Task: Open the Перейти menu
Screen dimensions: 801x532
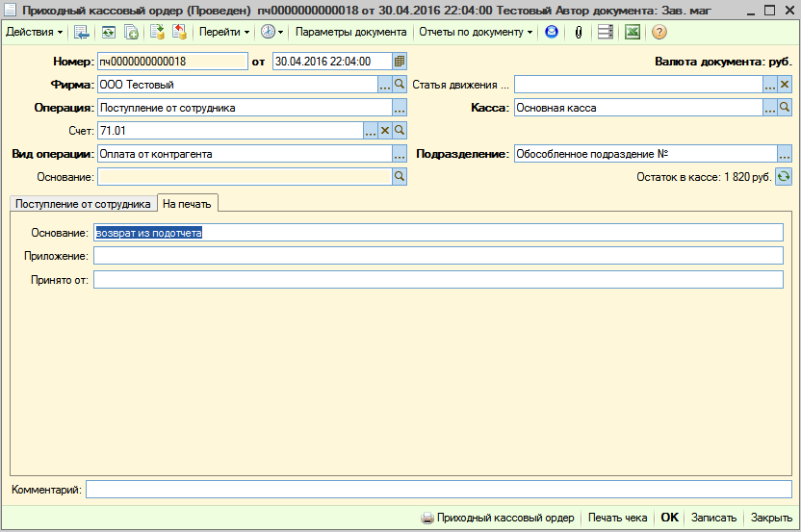Action: point(224,32)
